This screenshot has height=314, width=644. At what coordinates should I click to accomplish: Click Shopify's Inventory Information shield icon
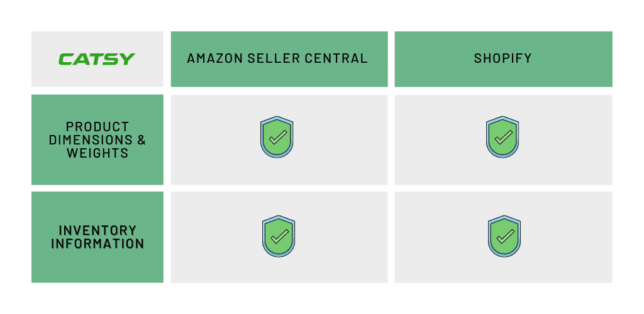pos(504,236)
